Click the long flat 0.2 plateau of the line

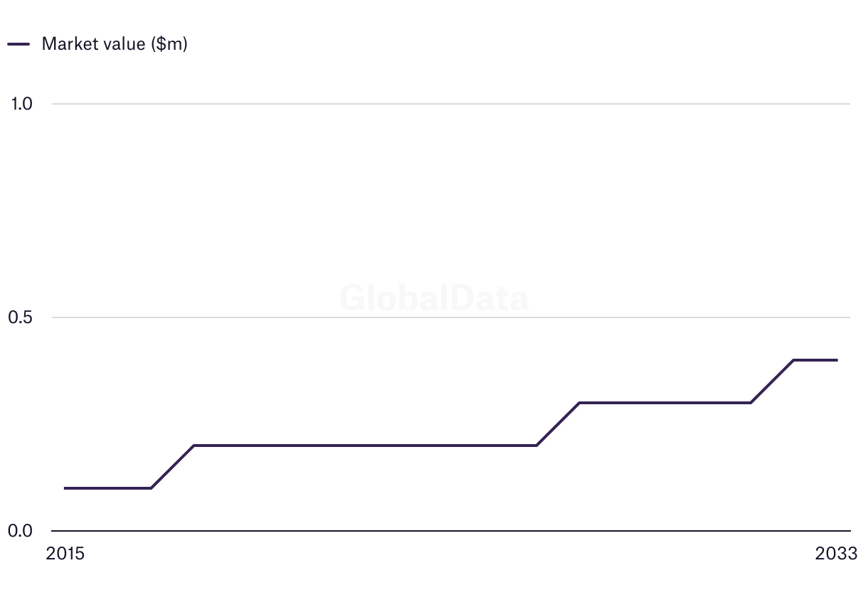click(363, 446)
